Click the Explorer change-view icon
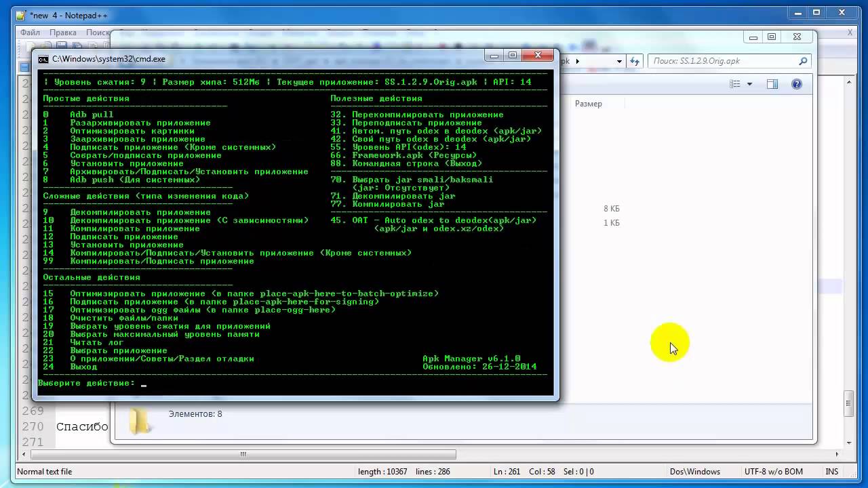 click(x=735, y=84)
